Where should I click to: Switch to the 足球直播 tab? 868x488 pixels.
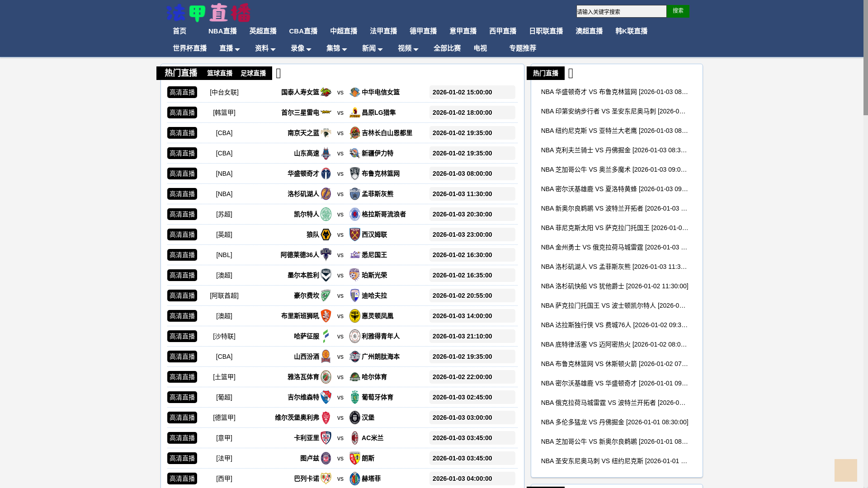(253, 73)
